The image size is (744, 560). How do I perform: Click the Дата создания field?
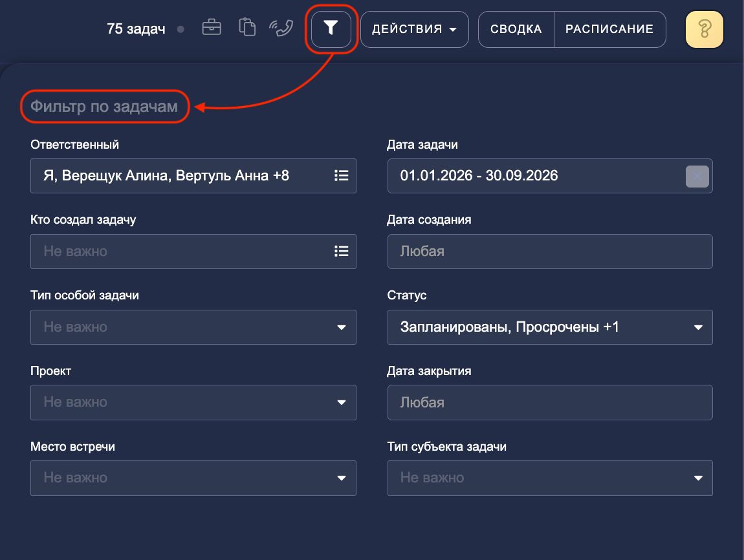(550, 252)
